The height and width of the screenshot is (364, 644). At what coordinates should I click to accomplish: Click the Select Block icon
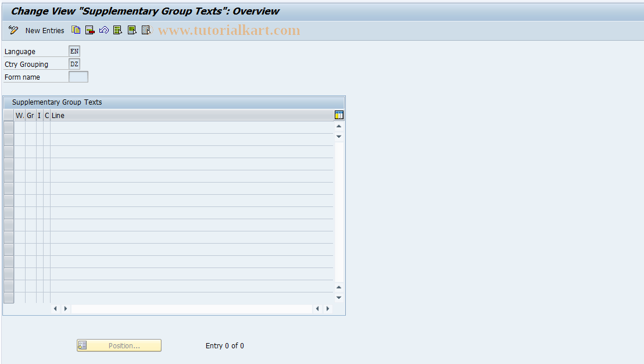tap(132, 30)
